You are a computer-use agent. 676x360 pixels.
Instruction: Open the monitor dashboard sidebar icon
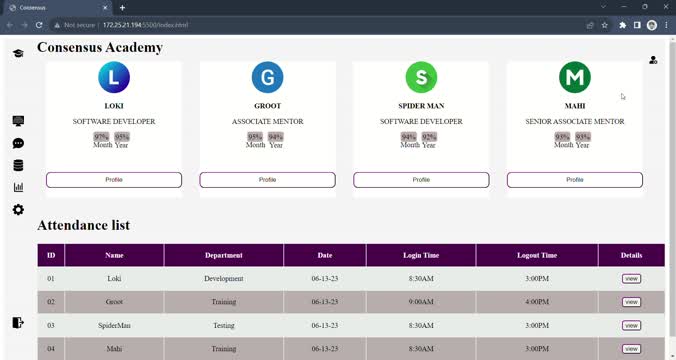point(18,121)
